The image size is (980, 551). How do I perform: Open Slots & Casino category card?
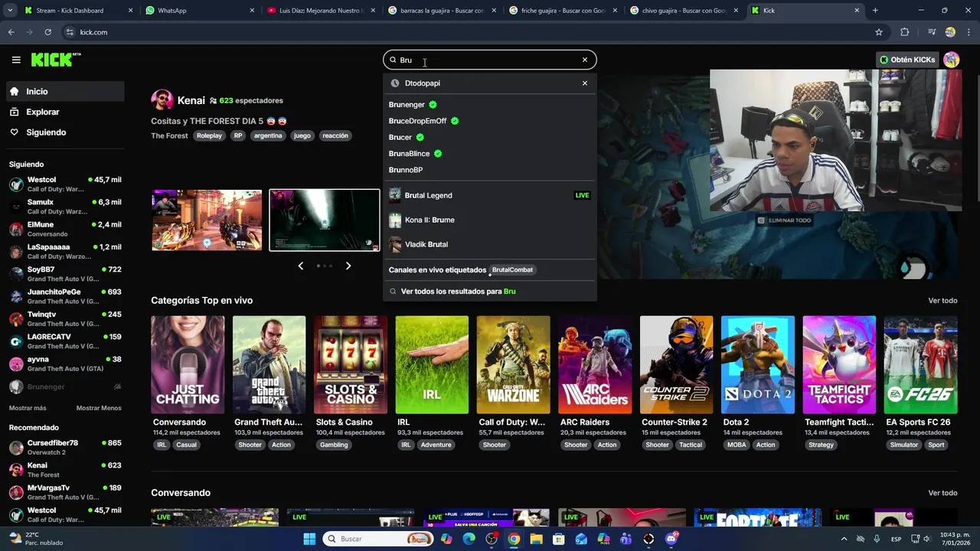pyautogui.click(x=351, y=365)
